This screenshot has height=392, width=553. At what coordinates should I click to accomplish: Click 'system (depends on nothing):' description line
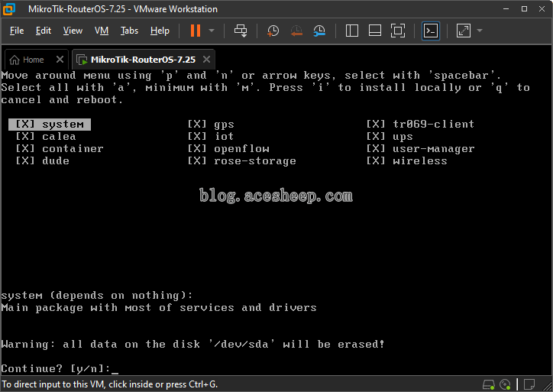tap(97, 295)
